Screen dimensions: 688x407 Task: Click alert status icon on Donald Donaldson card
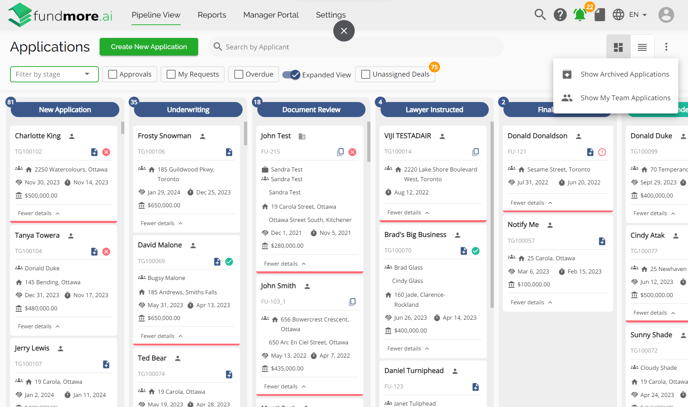click(x=602, y=152)
